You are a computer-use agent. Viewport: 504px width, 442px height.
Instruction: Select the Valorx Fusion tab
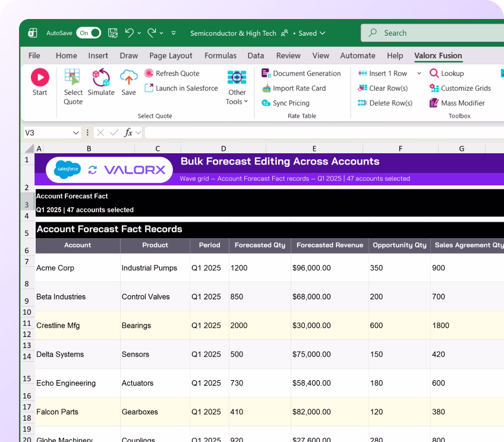coord(438,56)
